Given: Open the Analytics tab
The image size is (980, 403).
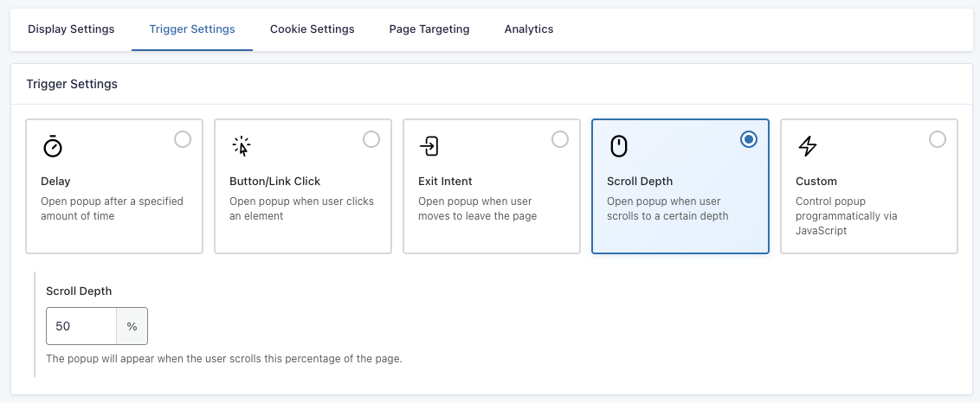Looking at the screenshot, I should click(x=529, y=29).
